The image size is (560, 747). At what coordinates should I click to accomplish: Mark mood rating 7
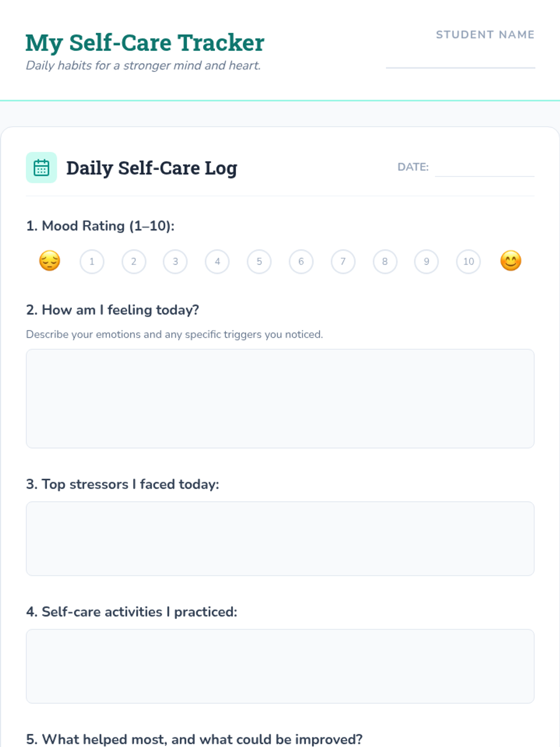343,261
